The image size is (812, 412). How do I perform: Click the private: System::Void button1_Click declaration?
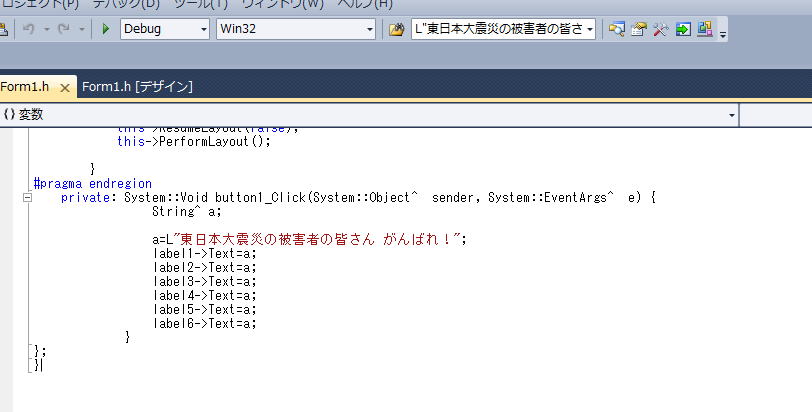coord(358,197)
